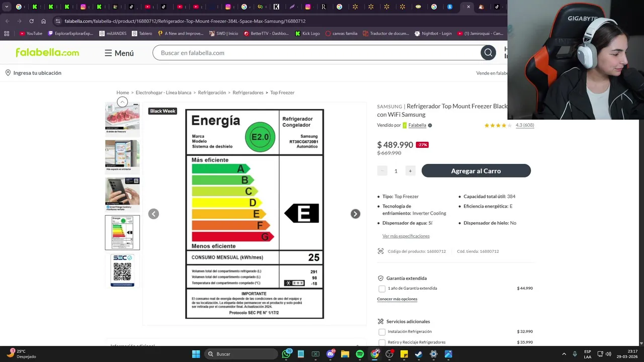Click the info icon beside Falabella seller
Screen dimensions: 644x362
[430, 125]
